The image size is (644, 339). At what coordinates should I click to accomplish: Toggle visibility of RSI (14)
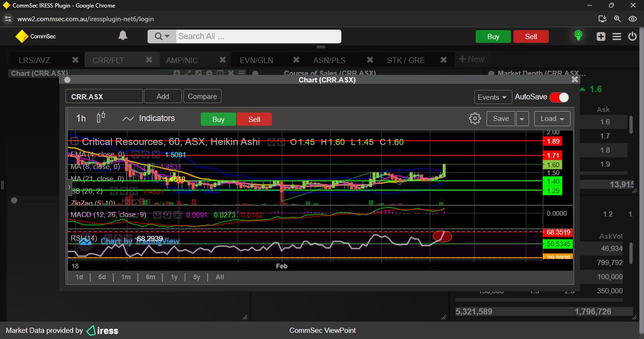pyautogui.click(x=108, y=238)
